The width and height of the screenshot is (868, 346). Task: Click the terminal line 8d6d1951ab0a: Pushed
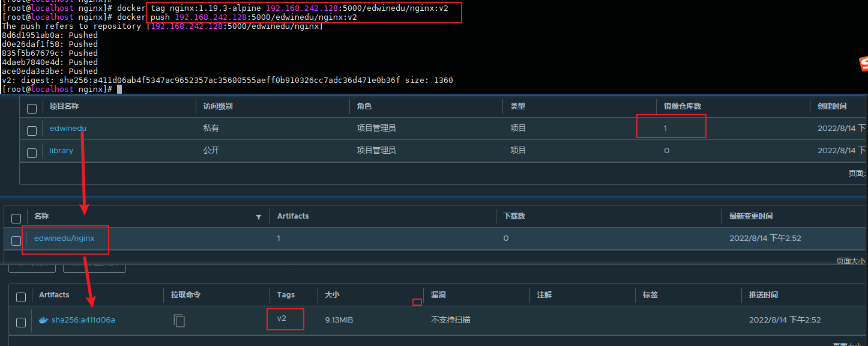50,35
